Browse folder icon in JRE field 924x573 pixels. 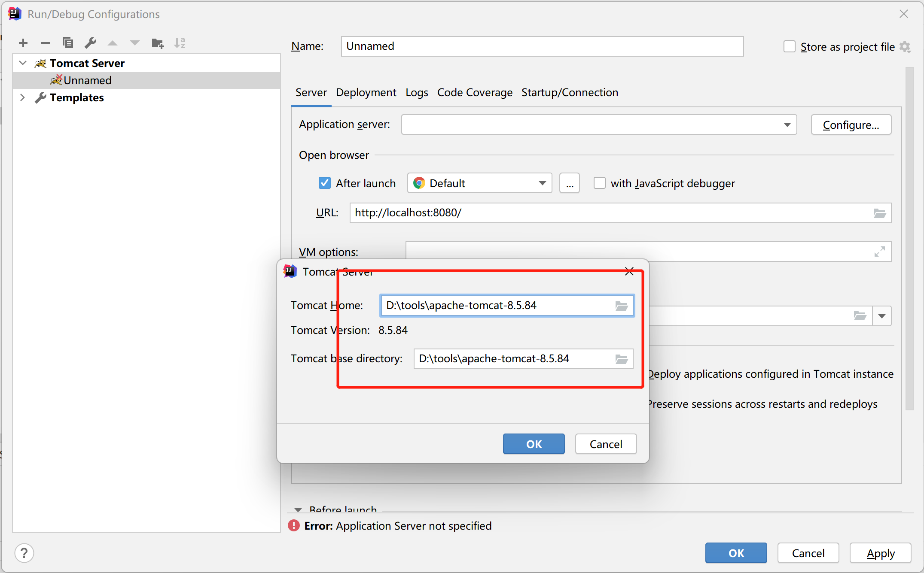pos(860,316)
